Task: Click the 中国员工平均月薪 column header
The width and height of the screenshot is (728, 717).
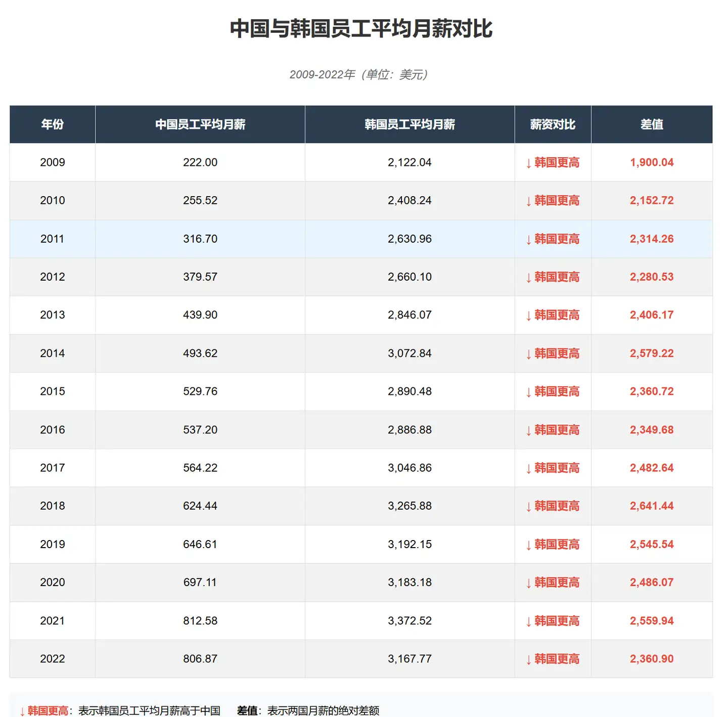Action: pyautogui.click(x=200, y=124)
